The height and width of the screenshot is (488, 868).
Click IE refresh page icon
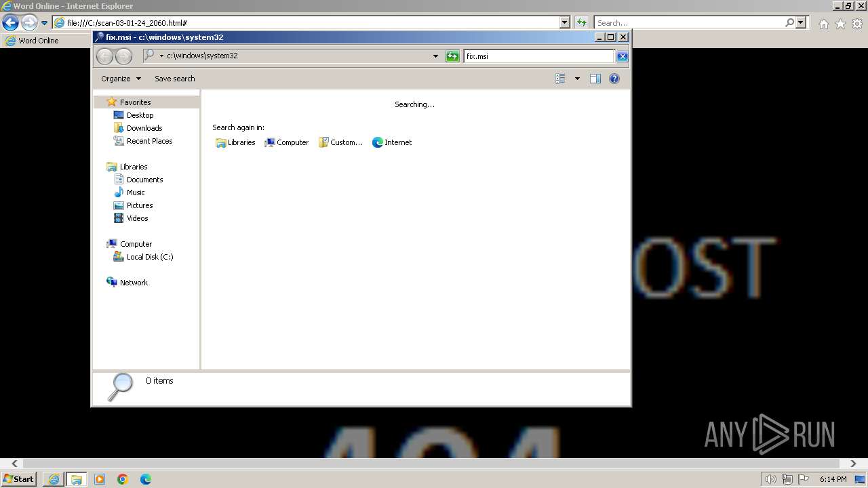tap(581, 23)
